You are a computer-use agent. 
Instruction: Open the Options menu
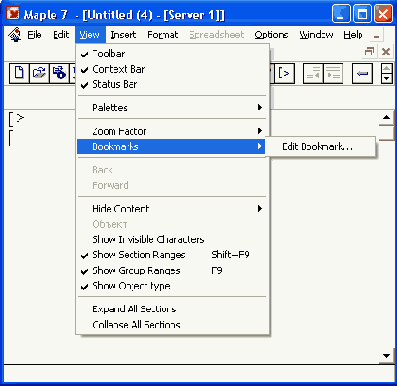pos(271,35)
